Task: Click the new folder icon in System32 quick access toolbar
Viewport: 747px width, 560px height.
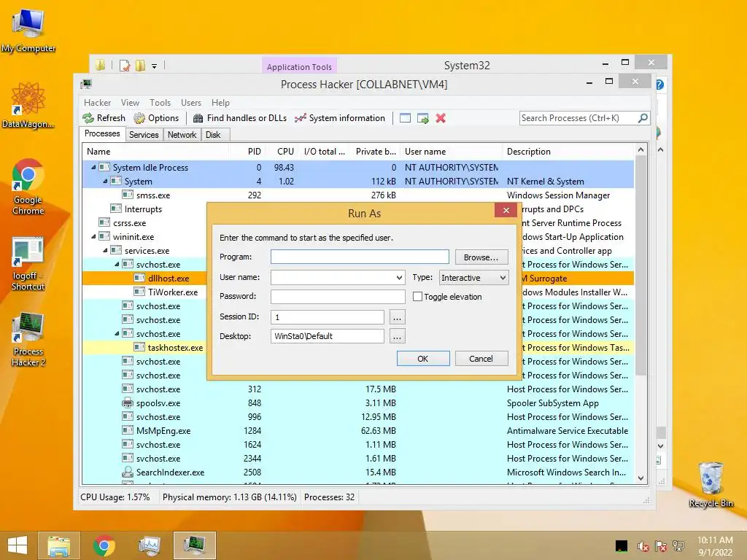Action: point(140,65)
